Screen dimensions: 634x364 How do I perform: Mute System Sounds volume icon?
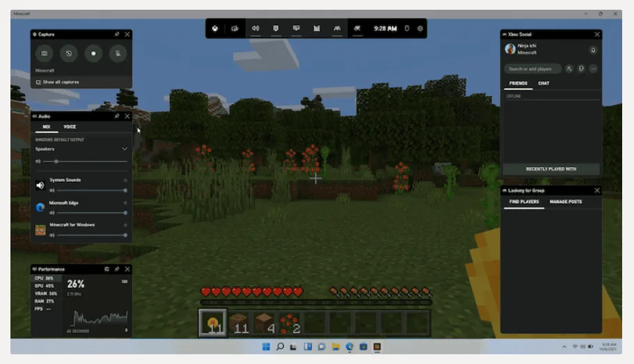(51, 190)
